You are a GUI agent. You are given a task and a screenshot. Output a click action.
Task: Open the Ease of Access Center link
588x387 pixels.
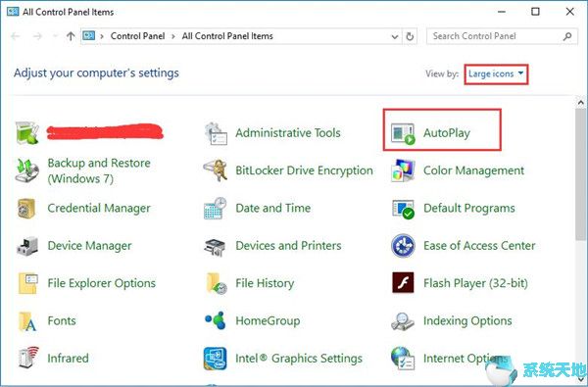479,245
